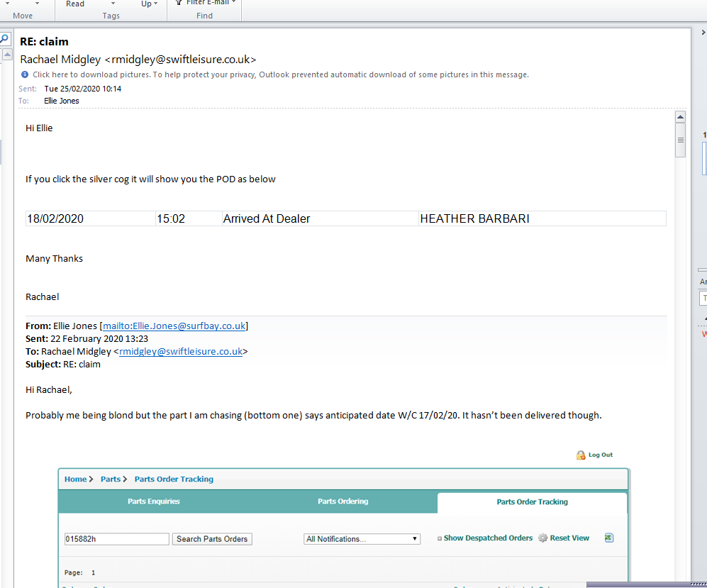Viewport: 707px width, 588px height.
Task: Click the Sent date Tue 25/02/2020 10:14
Action: pos(82,89)
